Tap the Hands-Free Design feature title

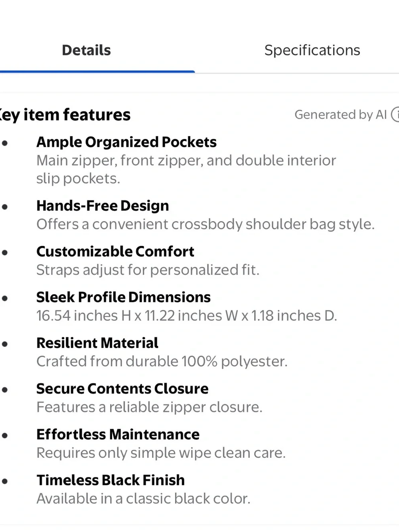pyautogui.click(x=103, y=206)
